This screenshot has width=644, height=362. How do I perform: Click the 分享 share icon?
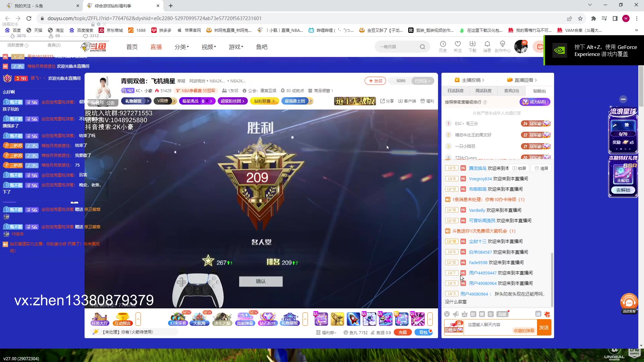coord(387,101)
